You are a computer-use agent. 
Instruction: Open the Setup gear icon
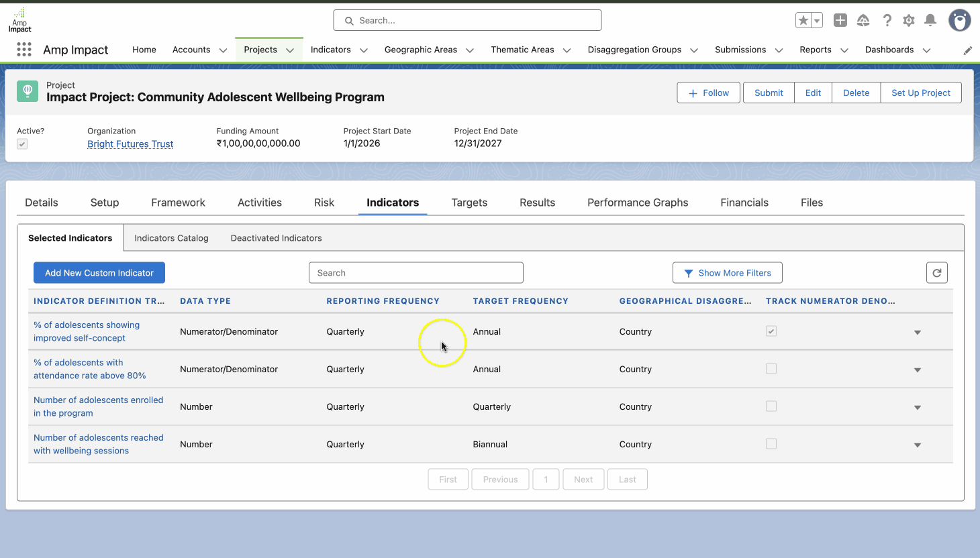click(x=909, y=21)
